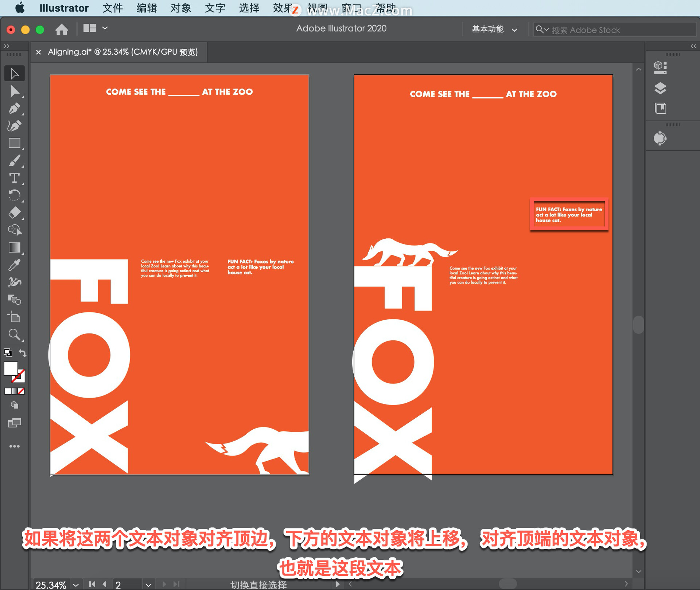Open the 文件 menu
Screen dimensions: 700x590
(112, 8)
